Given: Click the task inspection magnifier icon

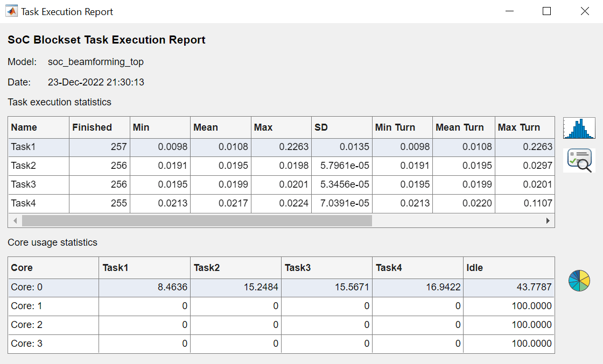Looking at the screenshot, I should click(579, 160).
